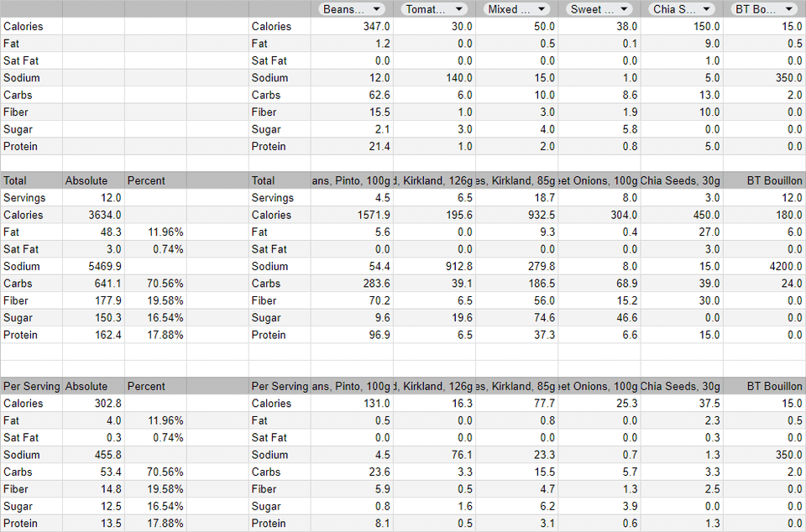Image resolution: width=806 pixels, height=532 pixels.
Task: Click the Pinto beans servings cell 4.5
Action: coord(352,198)
